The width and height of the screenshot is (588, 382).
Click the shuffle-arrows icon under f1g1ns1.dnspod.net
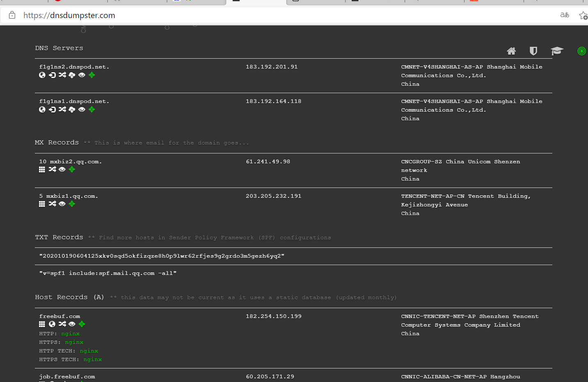click(62, 110)
